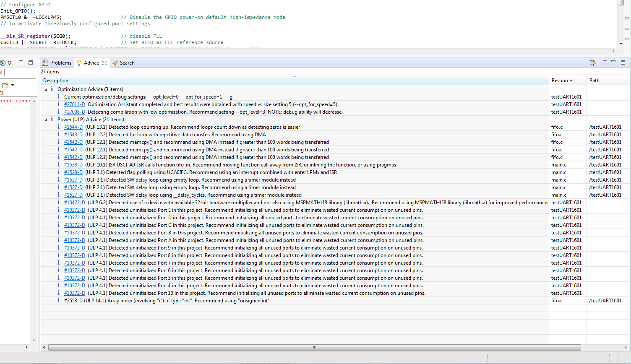Select the 'Power (ULP) Advice (24 items)' row text
Viewport: 631px width, 364px height.
point(91,120)
